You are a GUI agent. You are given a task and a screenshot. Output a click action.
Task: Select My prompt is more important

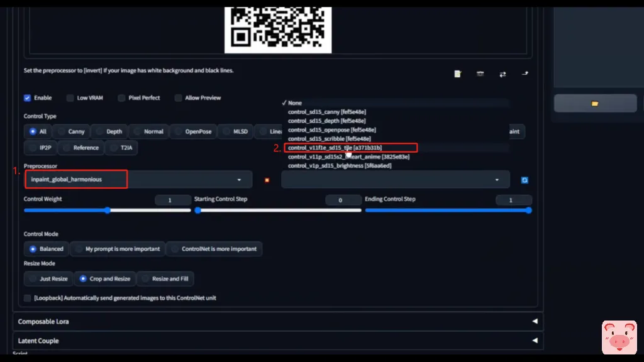click(118, 249)
